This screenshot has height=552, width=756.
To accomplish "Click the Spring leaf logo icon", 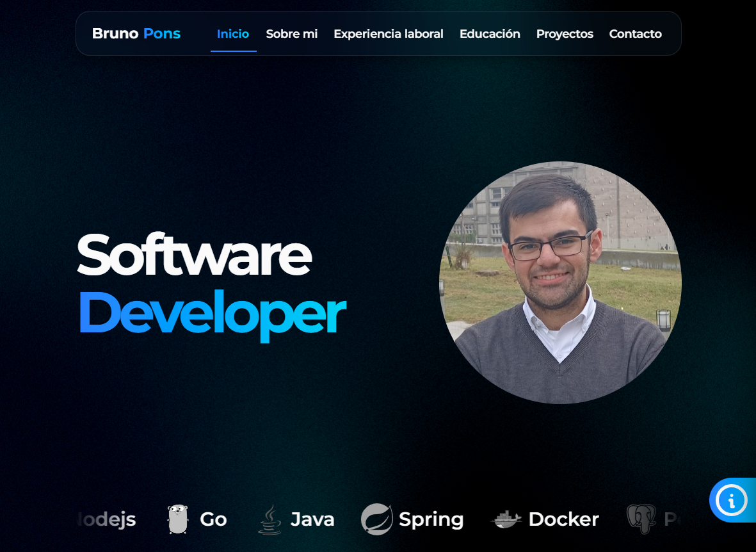I will (377, 519).
